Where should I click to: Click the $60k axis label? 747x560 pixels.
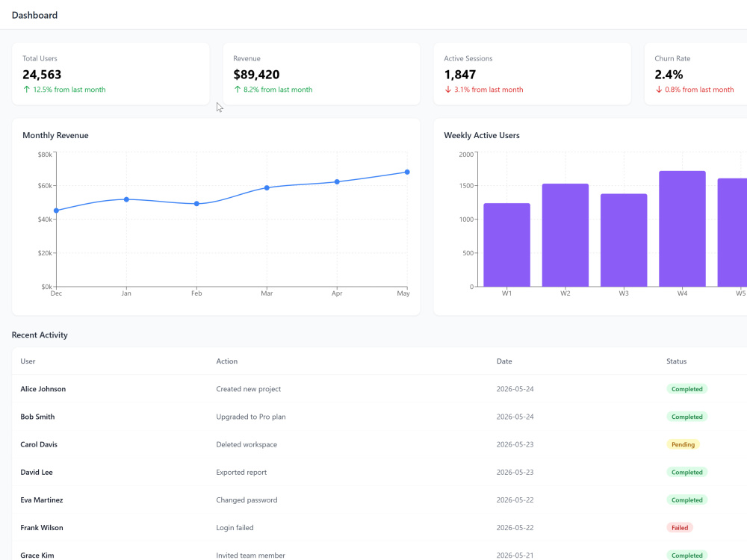(x=45, y=186)
